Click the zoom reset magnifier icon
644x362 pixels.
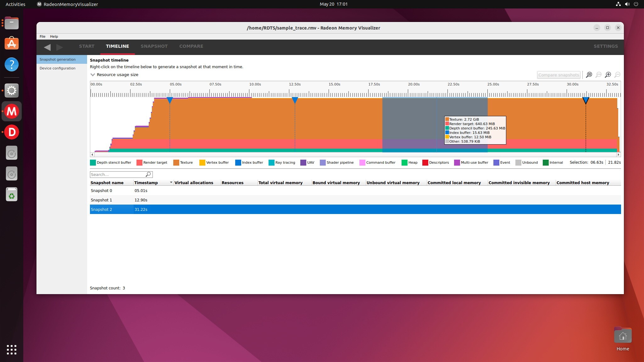(598, 75)
